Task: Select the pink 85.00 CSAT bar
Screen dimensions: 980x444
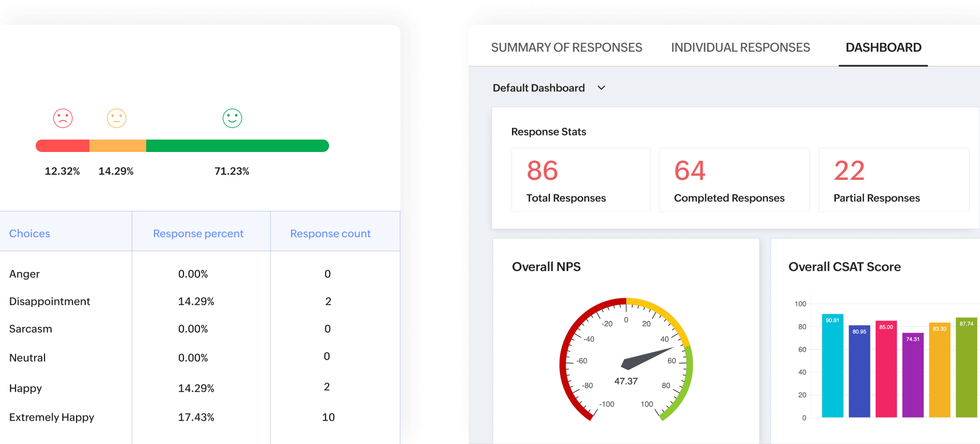Action: pos(886,369)
